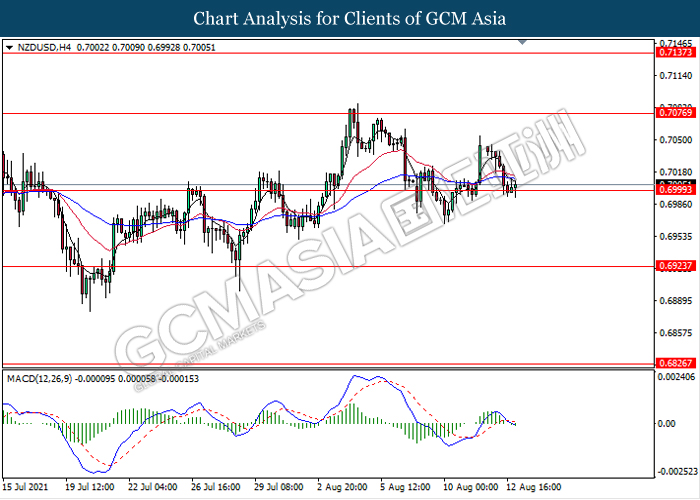Viewport: 700px width, 500px height.
Task: Click the 0.68575 price axis value
Action: (676, 333)
